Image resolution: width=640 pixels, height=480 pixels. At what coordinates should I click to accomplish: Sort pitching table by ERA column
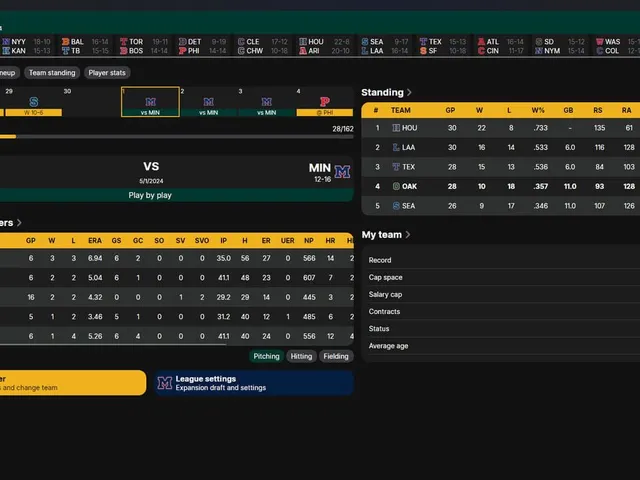(x=95, y=241)
